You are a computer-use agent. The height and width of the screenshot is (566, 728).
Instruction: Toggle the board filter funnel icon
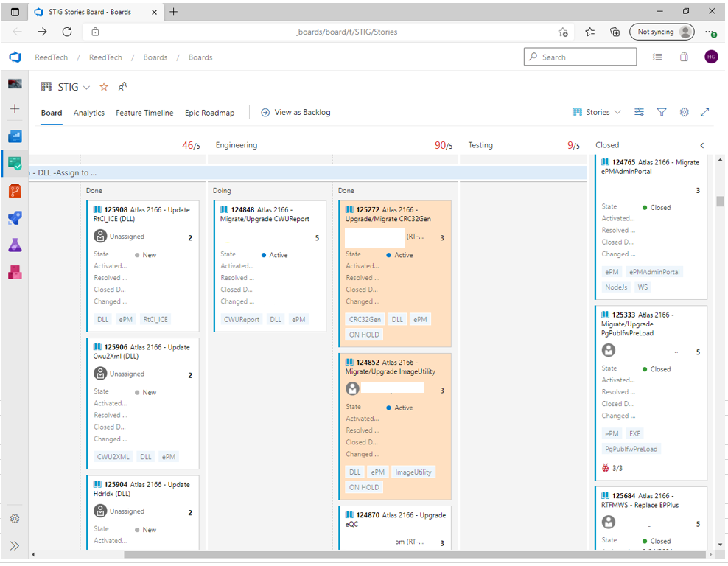coord(662,112)
